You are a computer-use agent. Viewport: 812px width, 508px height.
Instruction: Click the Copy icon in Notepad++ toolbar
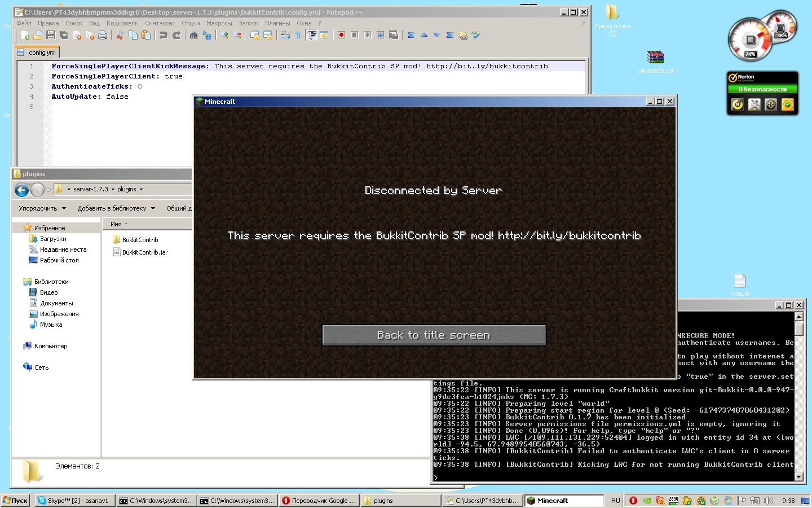click(133, 35)
